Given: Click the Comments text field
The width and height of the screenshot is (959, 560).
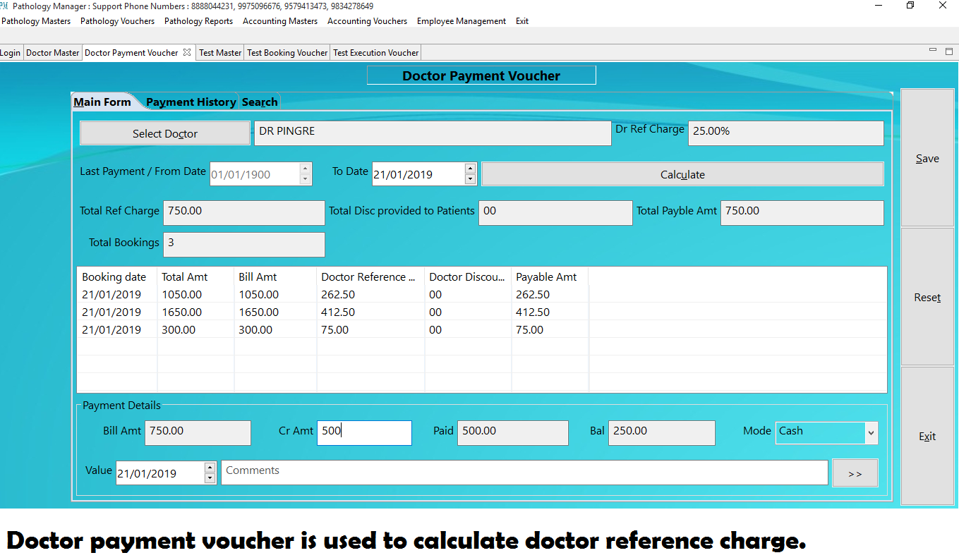Looking at the screenshot, I should coord(524,473).
